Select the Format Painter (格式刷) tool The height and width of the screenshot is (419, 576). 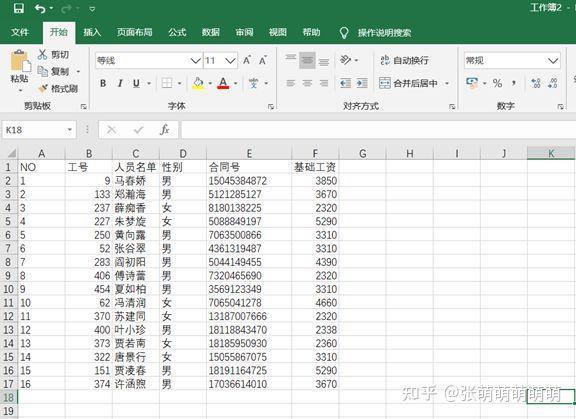[x=58, y=89]
